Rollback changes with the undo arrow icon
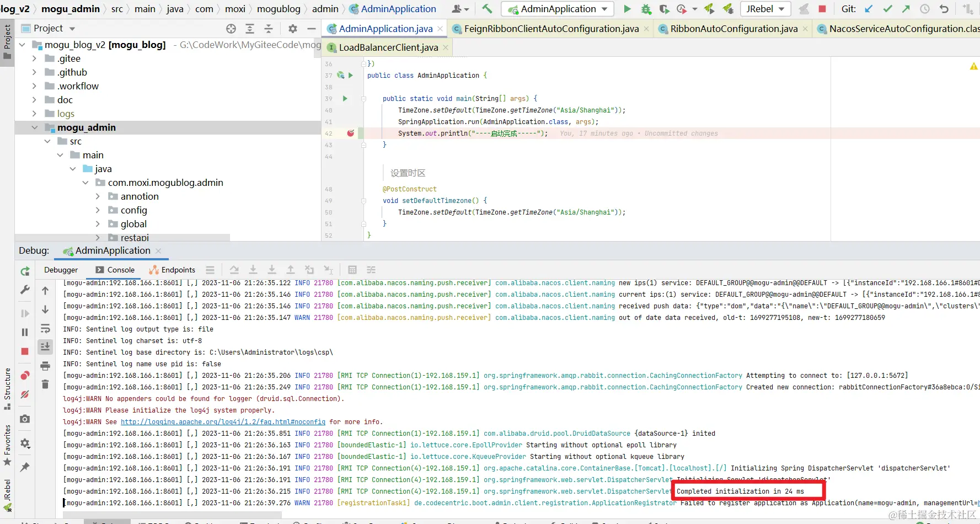 point(944,9)
